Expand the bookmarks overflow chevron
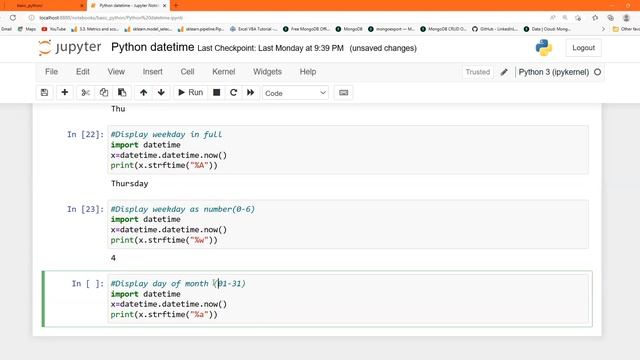Image resolution: width=640 pixels, height=360 pixels. pos(603,29)
